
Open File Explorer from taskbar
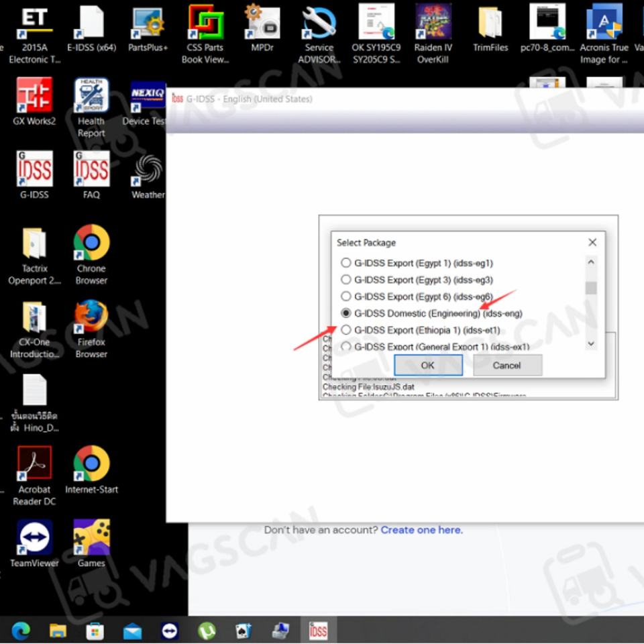pos(58,630)
